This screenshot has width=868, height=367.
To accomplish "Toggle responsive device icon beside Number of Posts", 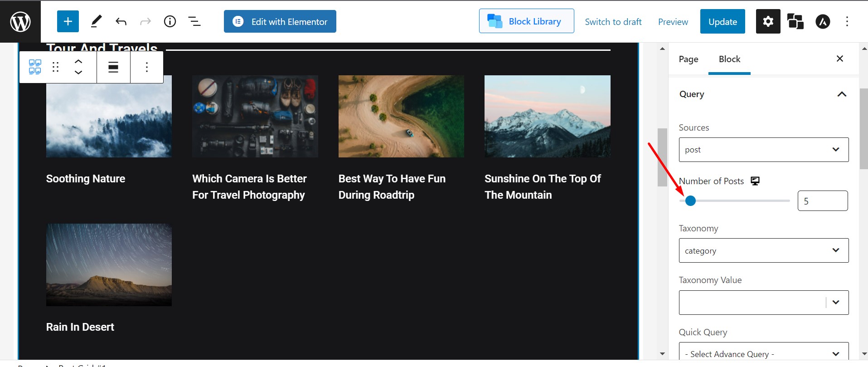I will [755, 181].
